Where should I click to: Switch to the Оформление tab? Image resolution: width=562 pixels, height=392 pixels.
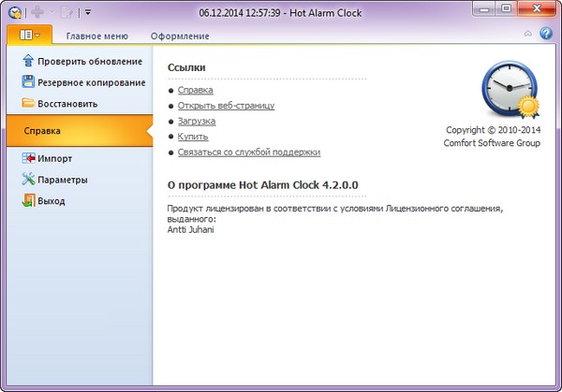click(x=180, y=36)
